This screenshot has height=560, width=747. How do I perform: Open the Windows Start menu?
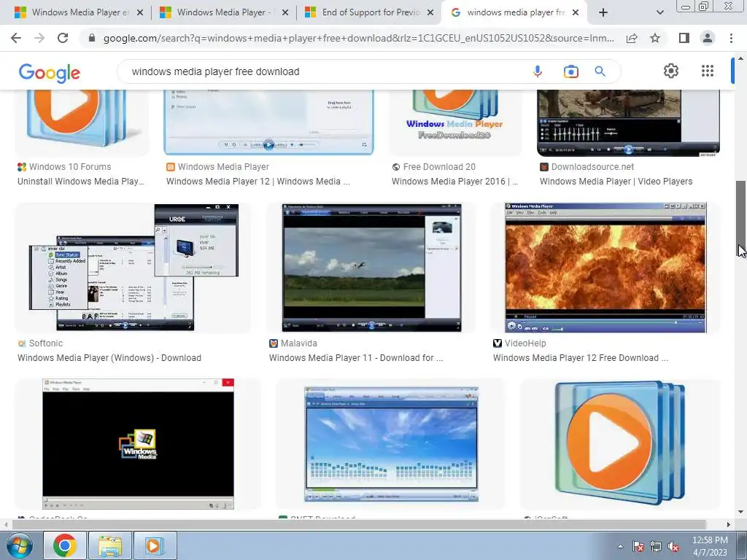pos(19,545)
